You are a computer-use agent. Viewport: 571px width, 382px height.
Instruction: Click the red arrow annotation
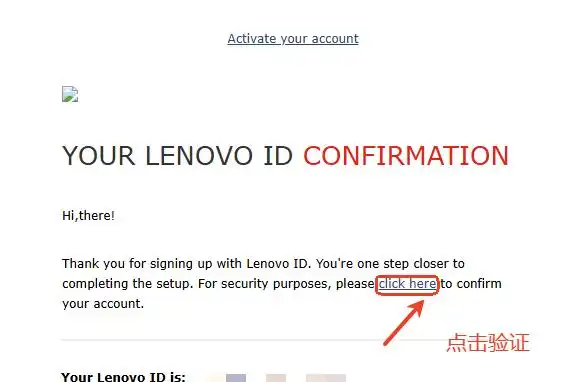pyautogui.click(x=404, y=322)
